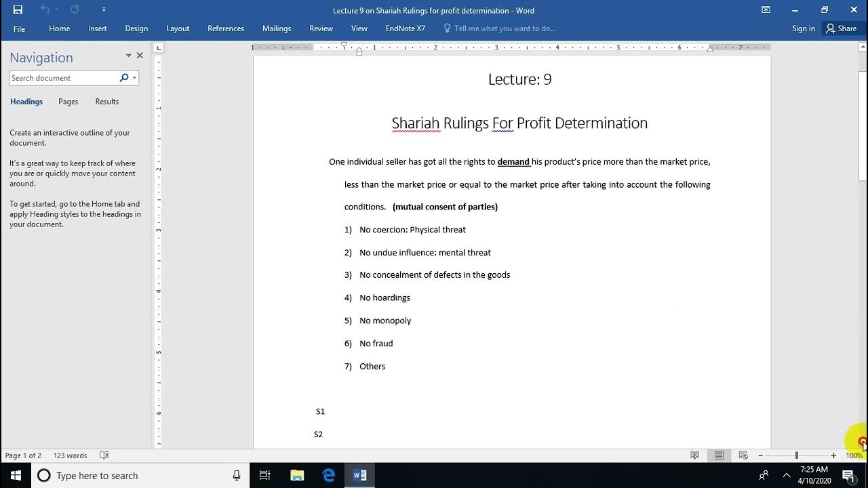Switch to Read Mode view

tap(695, 455)
